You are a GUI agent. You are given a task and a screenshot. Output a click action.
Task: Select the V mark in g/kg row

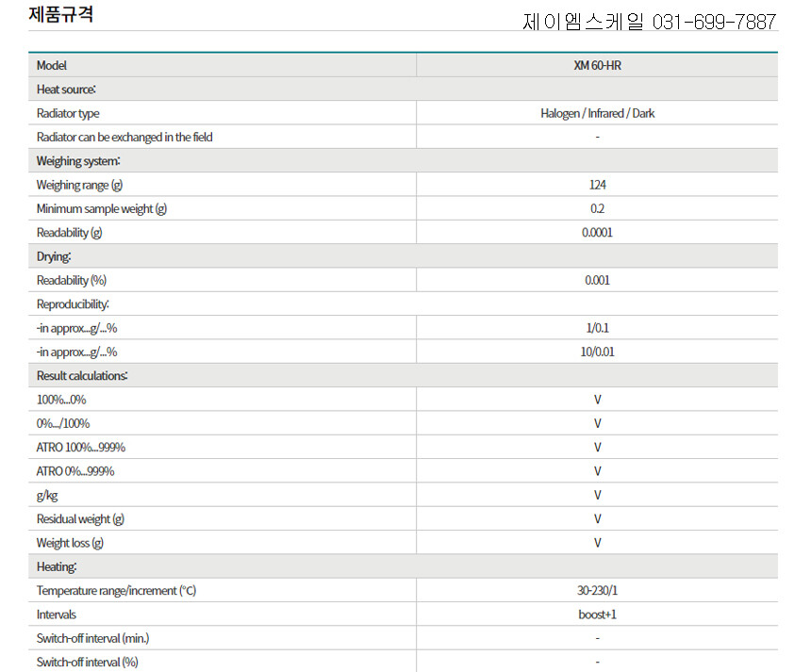click(597, 495)
